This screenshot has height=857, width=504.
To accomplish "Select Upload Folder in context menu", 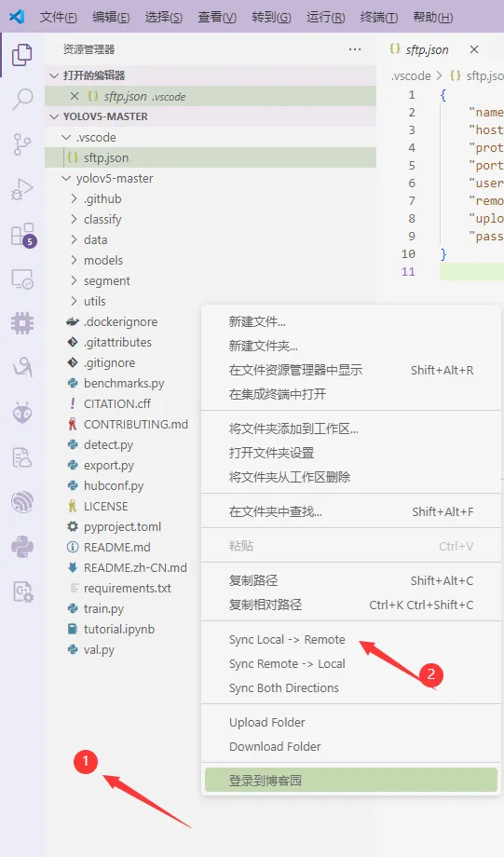I will tap(266, 723).
